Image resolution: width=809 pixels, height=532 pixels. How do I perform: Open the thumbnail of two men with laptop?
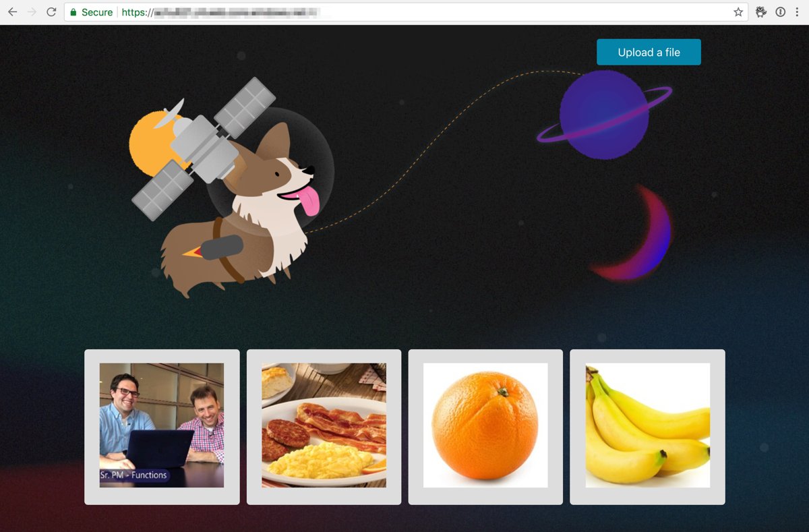pos(162,425)
